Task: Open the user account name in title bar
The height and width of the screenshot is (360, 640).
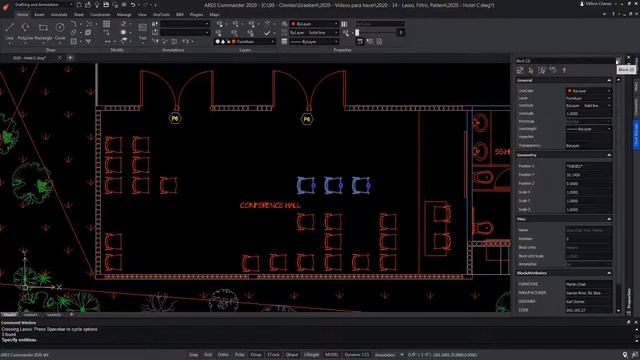Action: click(598, 4)
